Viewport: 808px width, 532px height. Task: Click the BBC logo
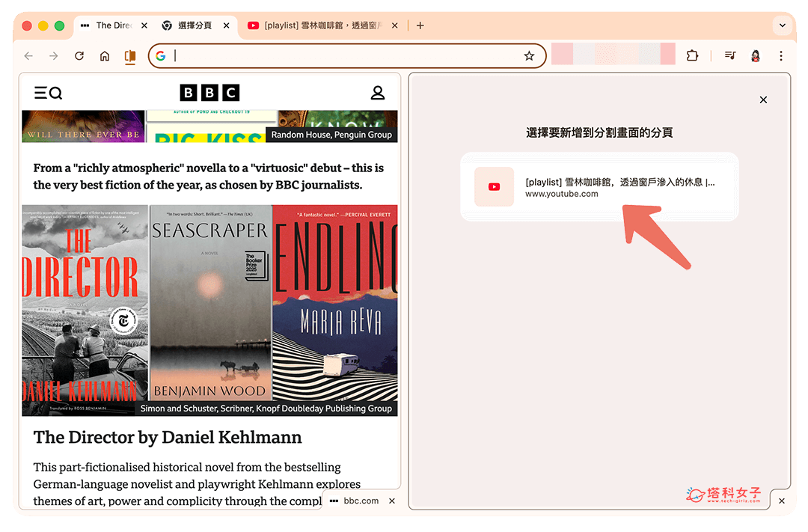(211, 93)
